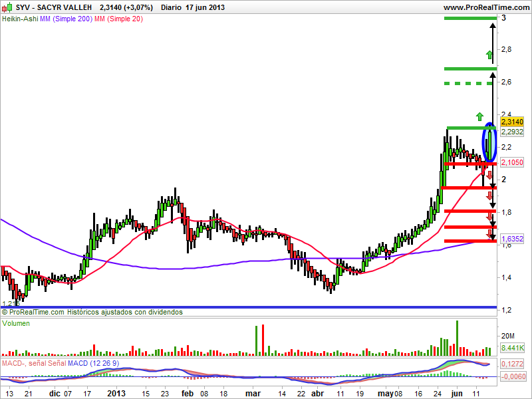The width and height of the screenshot is (532, 399).
Task: Click the 17 jun 2013 date header
Action: pos(205,7)
